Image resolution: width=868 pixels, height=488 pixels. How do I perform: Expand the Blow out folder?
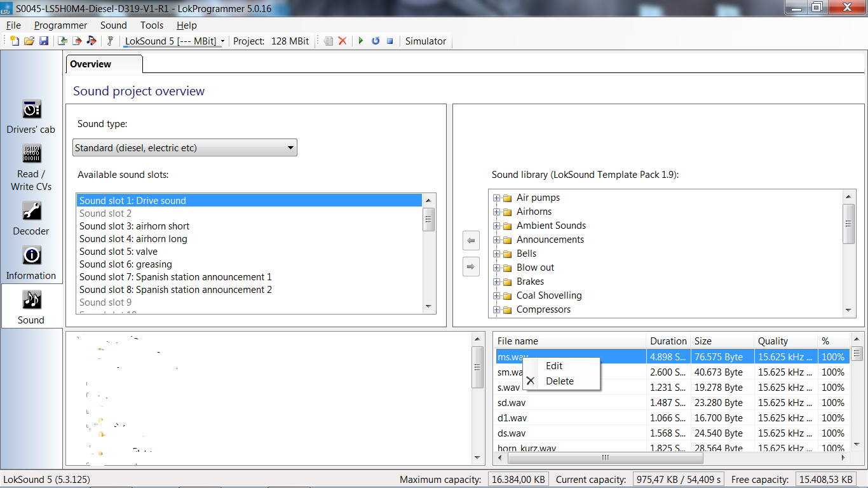496,268
